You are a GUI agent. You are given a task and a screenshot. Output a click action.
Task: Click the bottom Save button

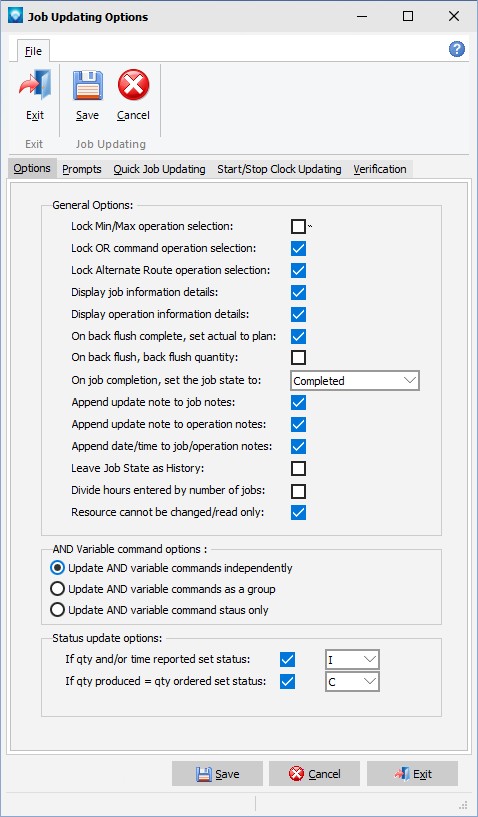(x=217, y=774)
